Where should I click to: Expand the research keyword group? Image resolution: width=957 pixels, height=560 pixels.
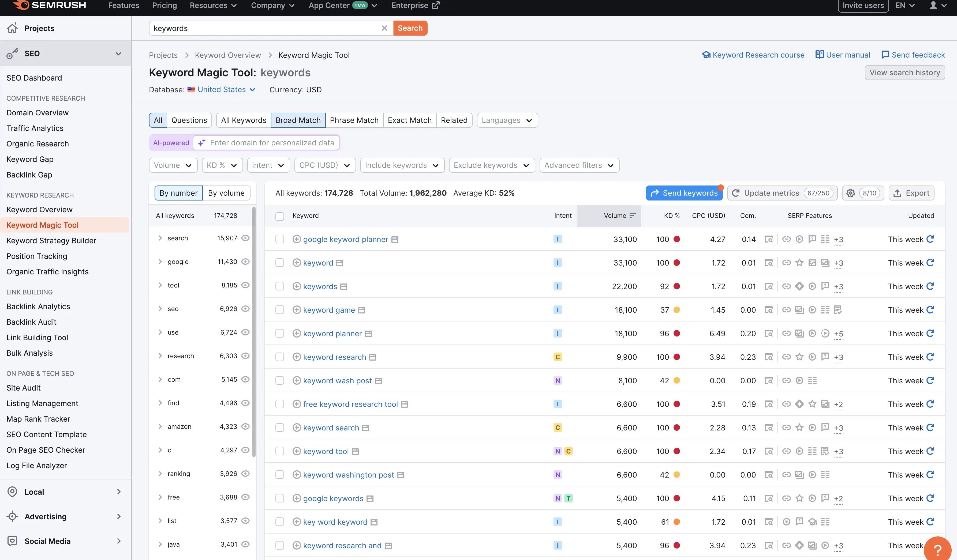[160, 355]
